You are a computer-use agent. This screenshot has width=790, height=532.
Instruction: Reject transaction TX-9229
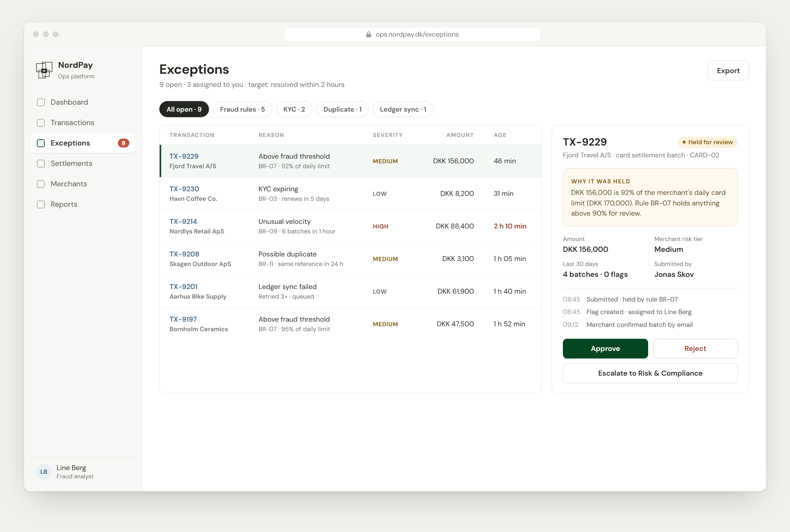pyautogui.click(x=695, y=348)
